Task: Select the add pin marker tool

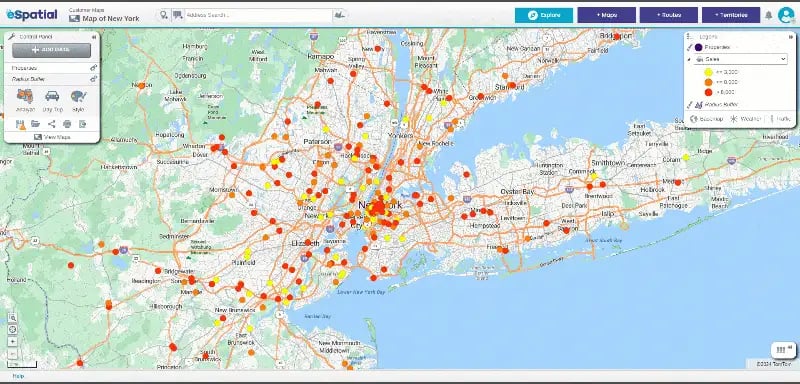Action: click(163, 15)
